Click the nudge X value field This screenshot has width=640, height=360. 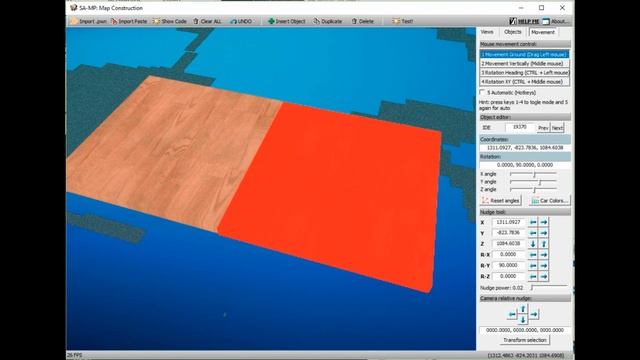click(x=508, y=222)
